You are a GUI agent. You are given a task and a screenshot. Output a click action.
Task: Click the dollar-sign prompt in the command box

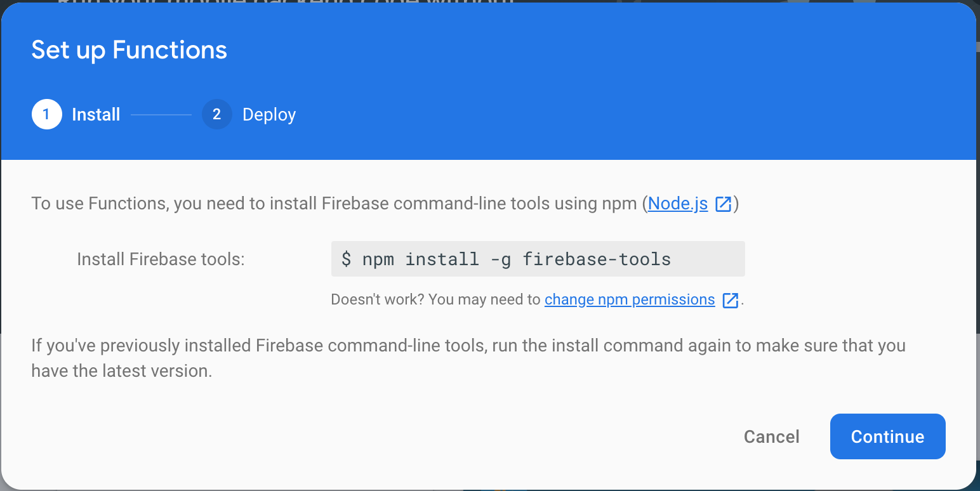coord(346,259)
